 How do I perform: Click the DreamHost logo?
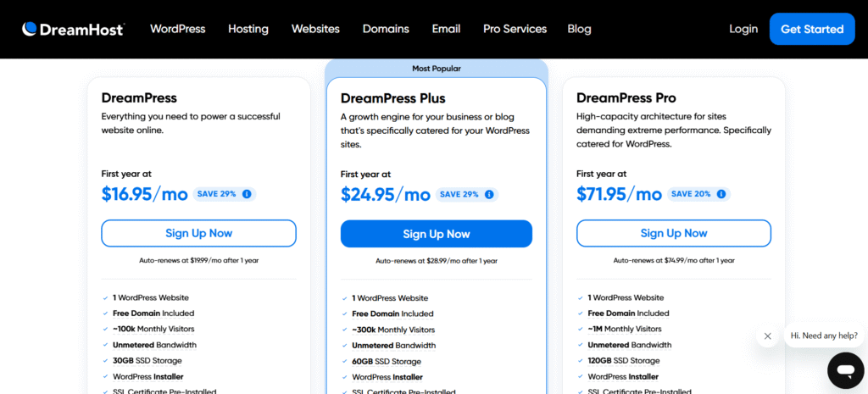[73, 29]
